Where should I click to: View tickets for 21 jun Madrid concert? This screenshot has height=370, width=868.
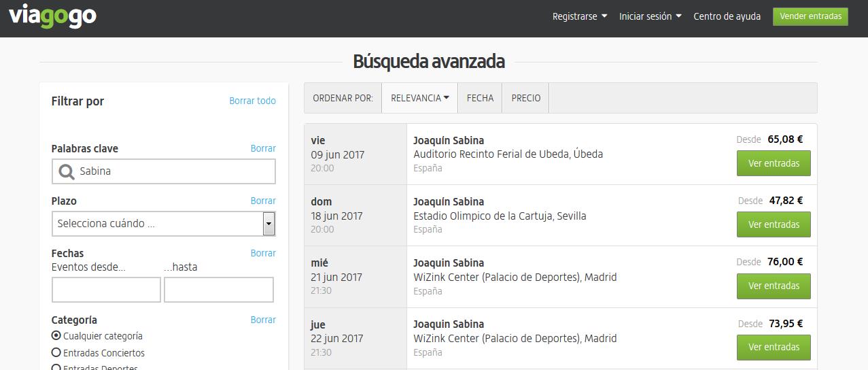pos(774,286)
